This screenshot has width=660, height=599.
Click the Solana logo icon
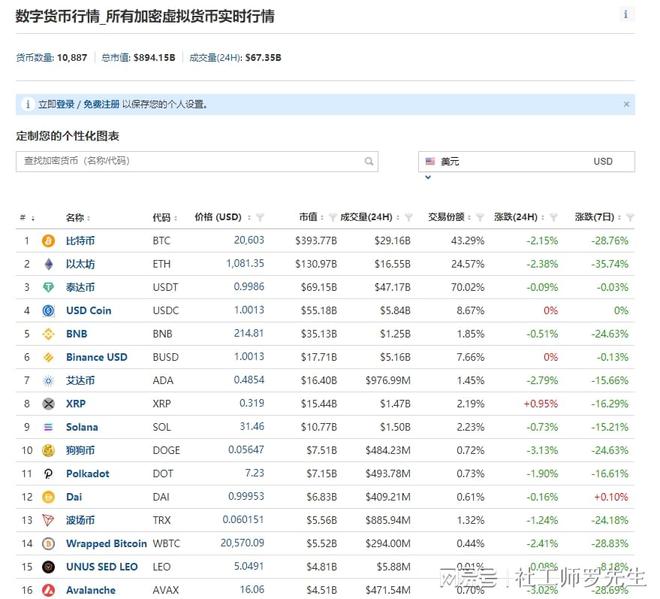tap(48, 427)
